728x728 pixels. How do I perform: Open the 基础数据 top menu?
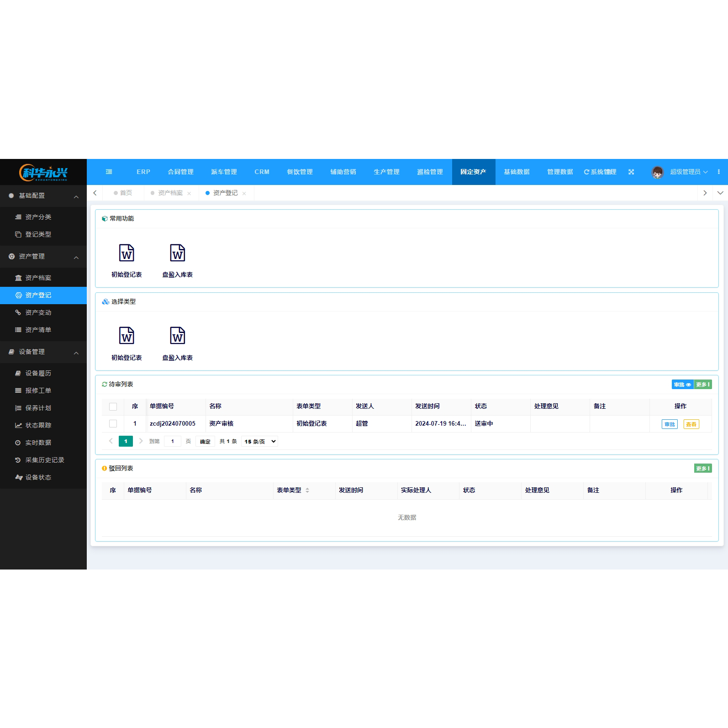pos(517,172)
